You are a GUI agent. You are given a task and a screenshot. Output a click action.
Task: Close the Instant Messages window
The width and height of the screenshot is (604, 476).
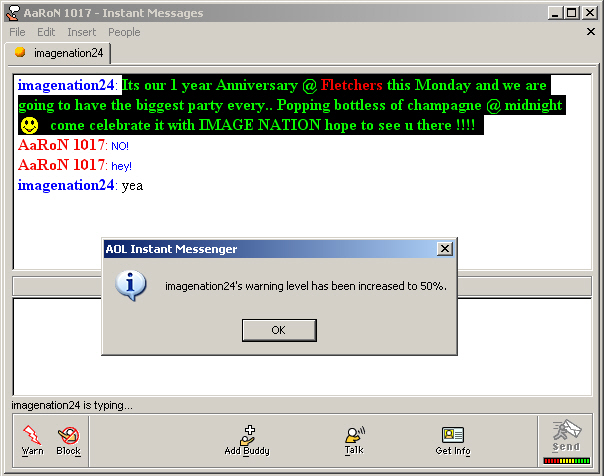pos(590,13)
